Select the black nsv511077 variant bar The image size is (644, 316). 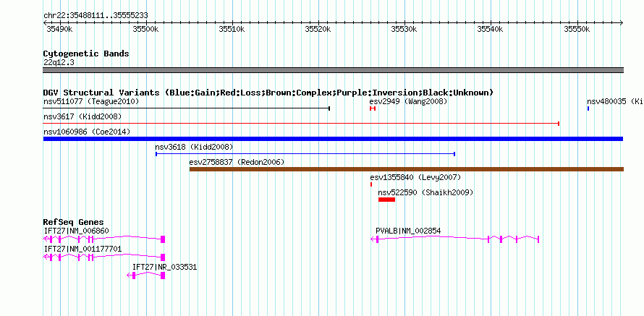click(187, 108)
